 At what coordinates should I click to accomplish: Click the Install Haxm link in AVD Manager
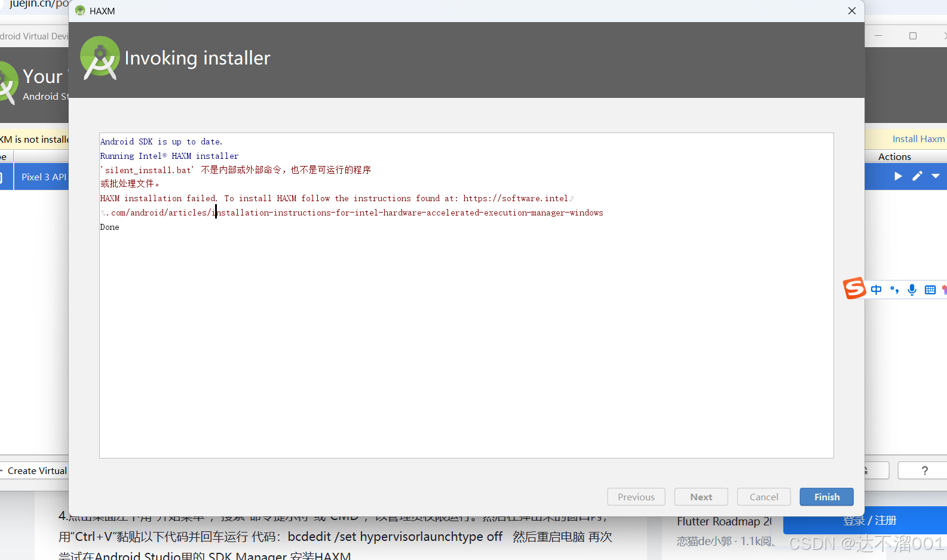[918, 139]
